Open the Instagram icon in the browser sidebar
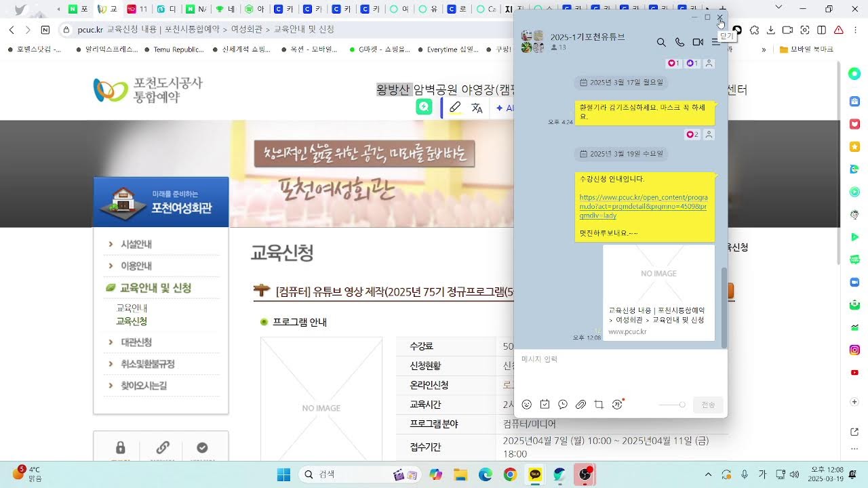 tap(854, 350)
